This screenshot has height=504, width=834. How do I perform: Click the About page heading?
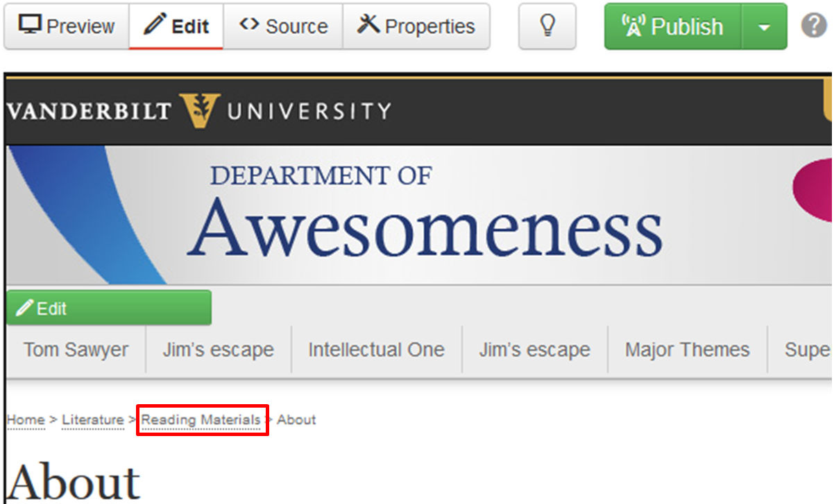tap(74, 481)
